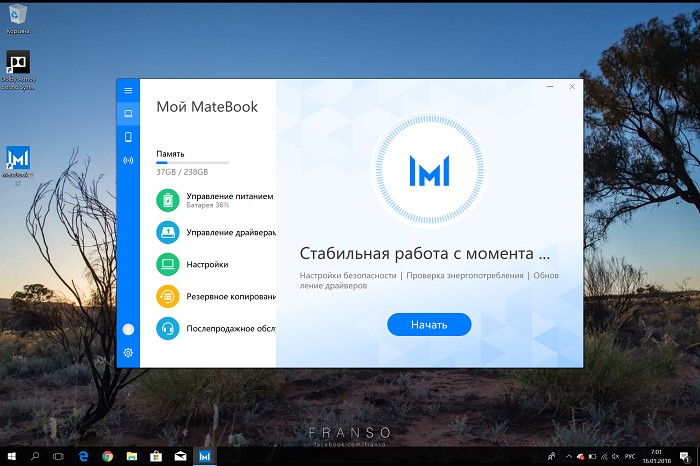The image size is (700, 466).
Task: Click the orange backup icon
Action: point(168,296)
